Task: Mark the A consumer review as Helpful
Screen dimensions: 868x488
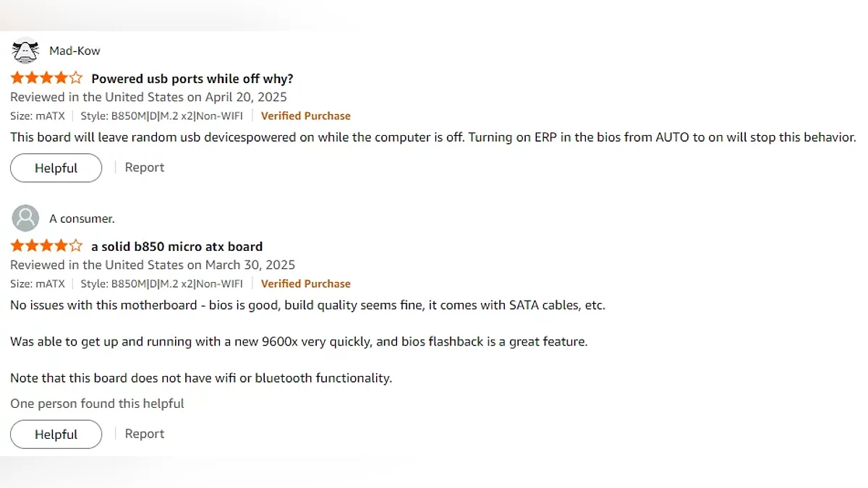Action: click(x=56, y=435)
